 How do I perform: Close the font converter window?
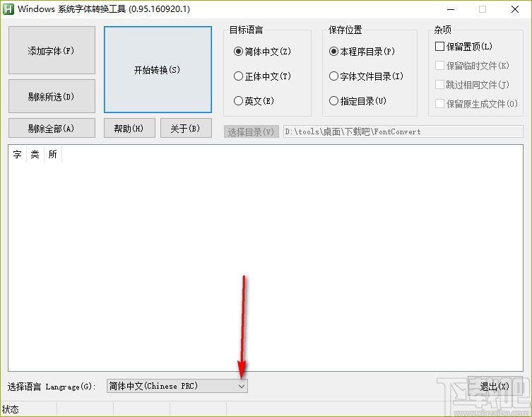click(x=515, y=9)
